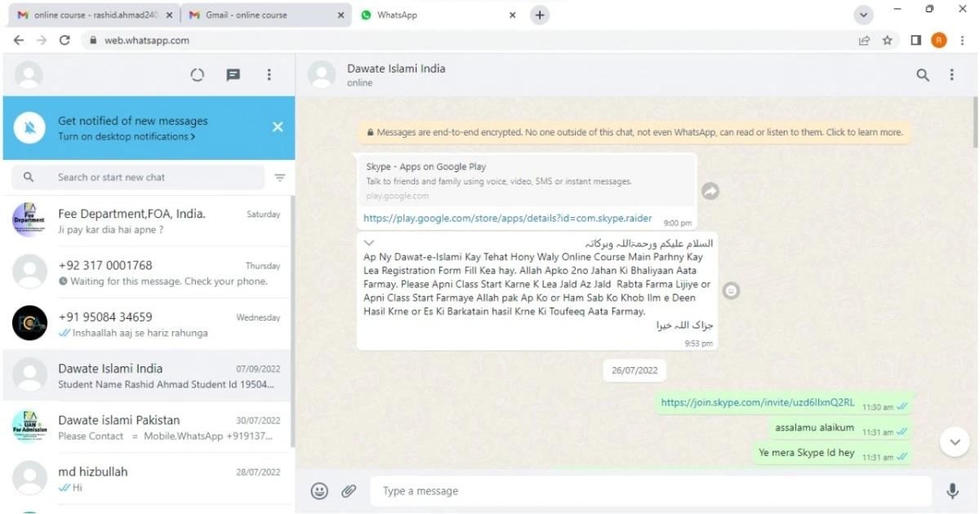Toggle unread chats filter icon
The image size is (980, 514).
280,178
